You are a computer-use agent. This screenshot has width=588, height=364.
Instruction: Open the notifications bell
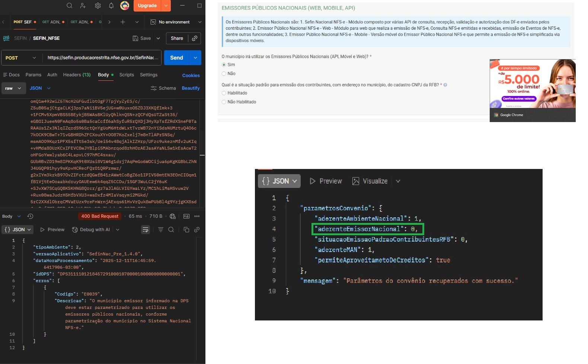pyautogui.click(x=111, y=6)
